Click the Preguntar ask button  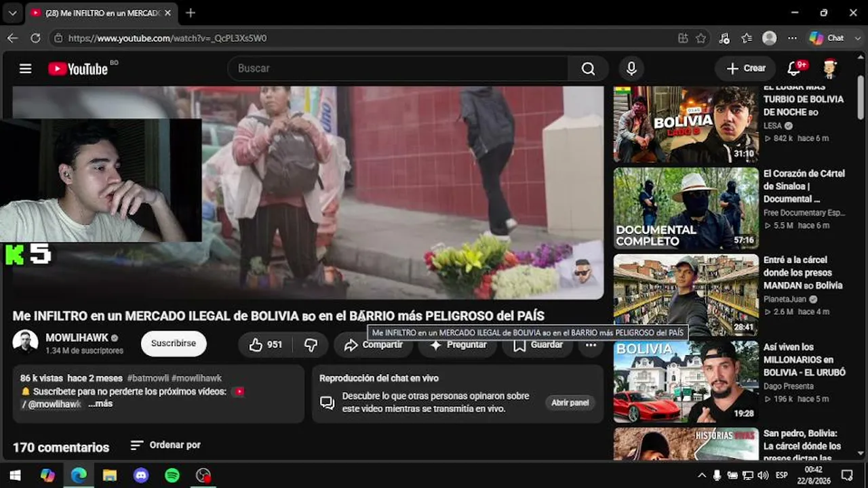(x=458, y=344)
